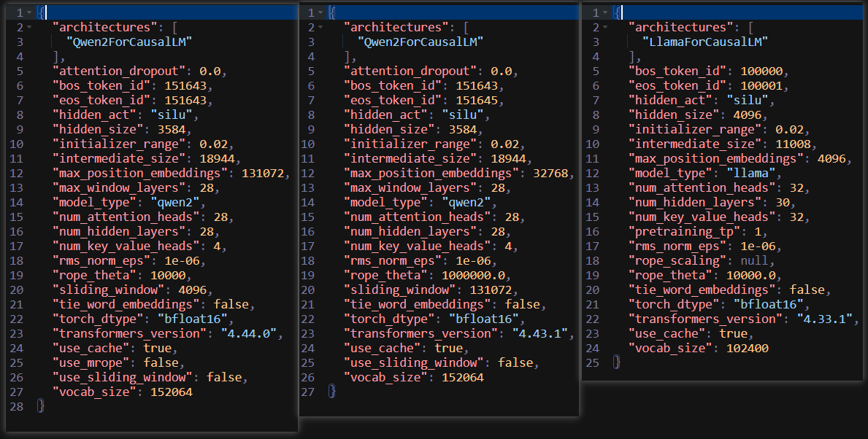Click the eos_token_id value 100001
The width and height of the screenshot is (868, 439).
click(x=761, y=85)
